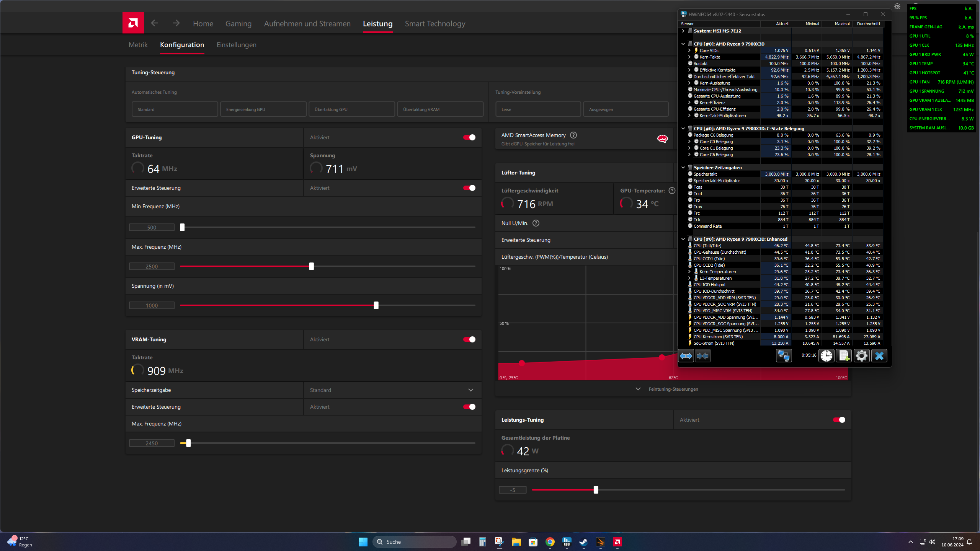Click HWiNFO shrink-columns arrows button
This screenshot has width=980, height=551.
(x=702, y=356)
